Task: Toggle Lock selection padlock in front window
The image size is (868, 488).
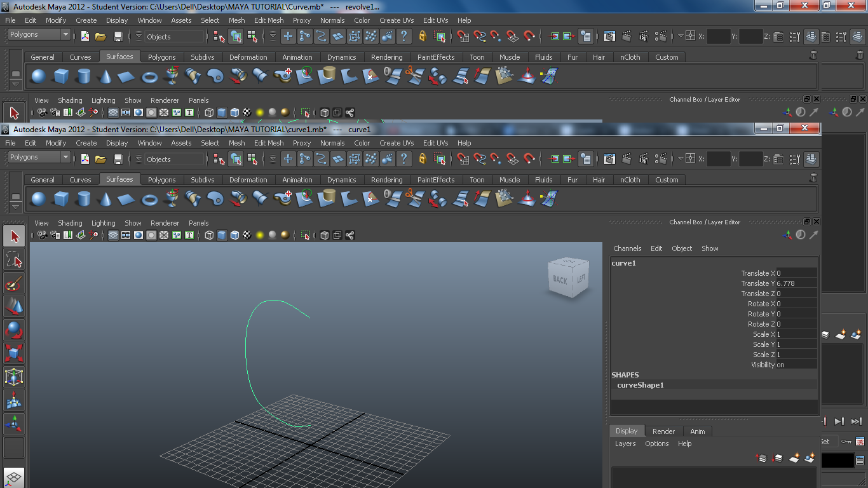Action: 423,159
